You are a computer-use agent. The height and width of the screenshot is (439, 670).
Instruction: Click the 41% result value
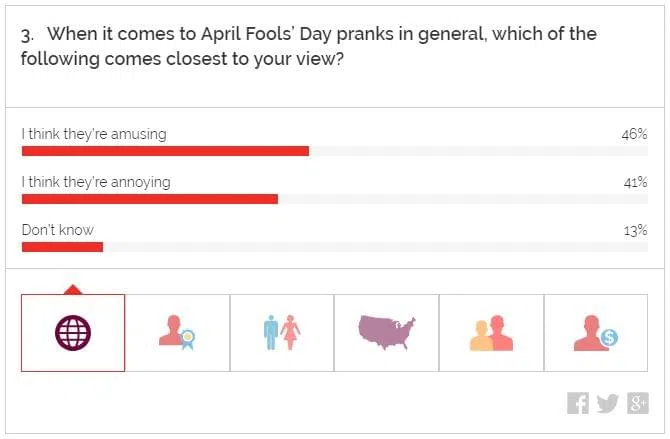[x=634, y=182]
